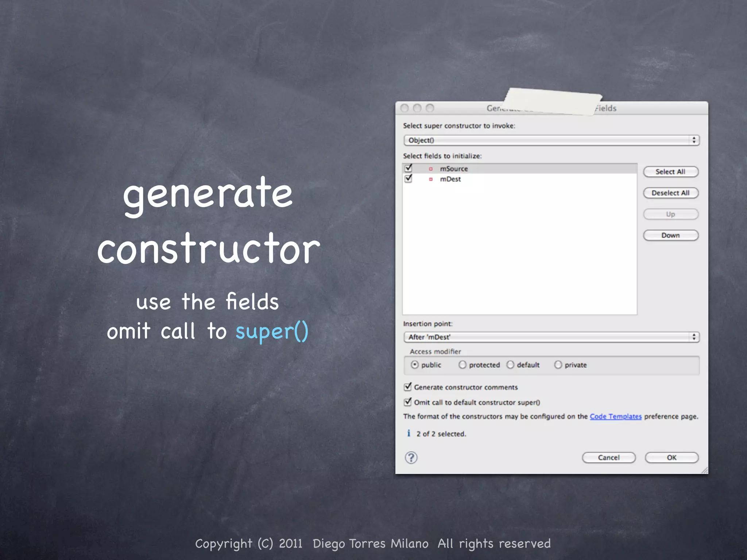Open the Code Templates link
The image size is (747, 560).
[x=616, y=416]
